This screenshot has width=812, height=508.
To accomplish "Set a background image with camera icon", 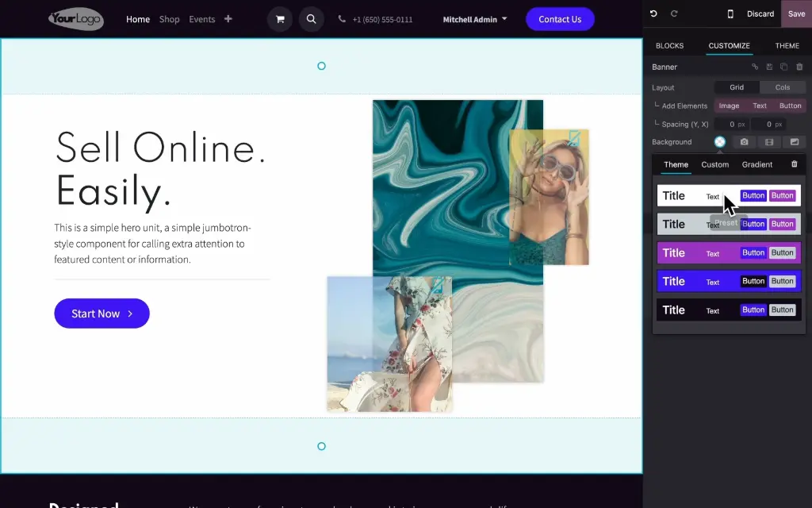I will tap(744, 142).
